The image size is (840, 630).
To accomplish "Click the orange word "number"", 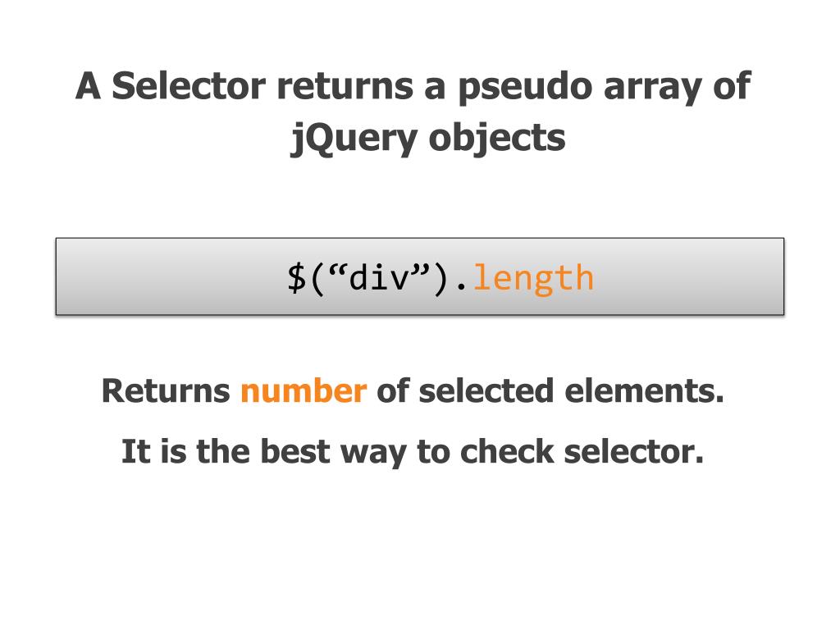I will tap(303, 391).
